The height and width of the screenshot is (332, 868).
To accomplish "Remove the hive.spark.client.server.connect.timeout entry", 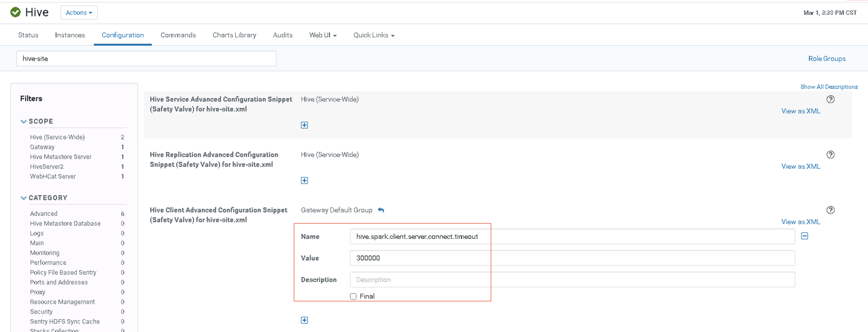I will tap(805, 236).
